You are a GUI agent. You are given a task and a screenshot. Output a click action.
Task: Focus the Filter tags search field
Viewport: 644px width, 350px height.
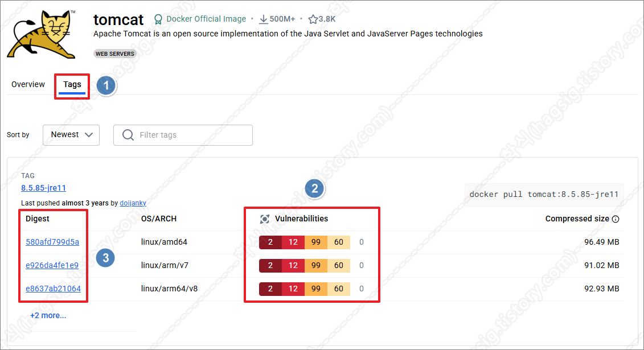(x=183, y=135)
